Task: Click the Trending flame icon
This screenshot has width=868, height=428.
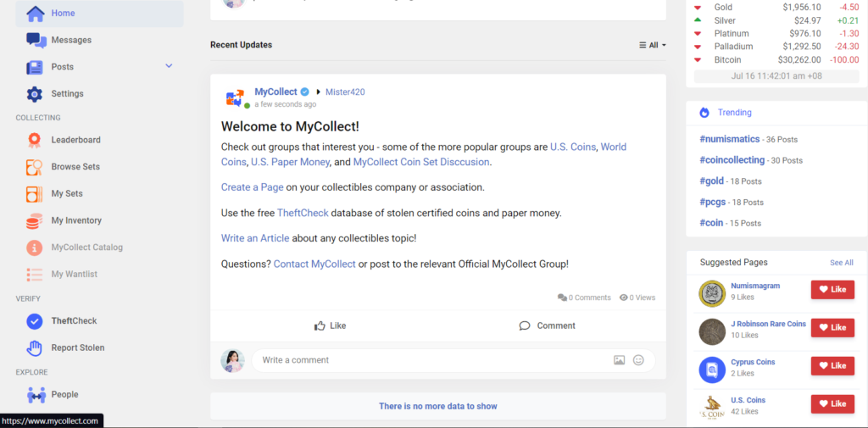Action: (x=704, y=113)
